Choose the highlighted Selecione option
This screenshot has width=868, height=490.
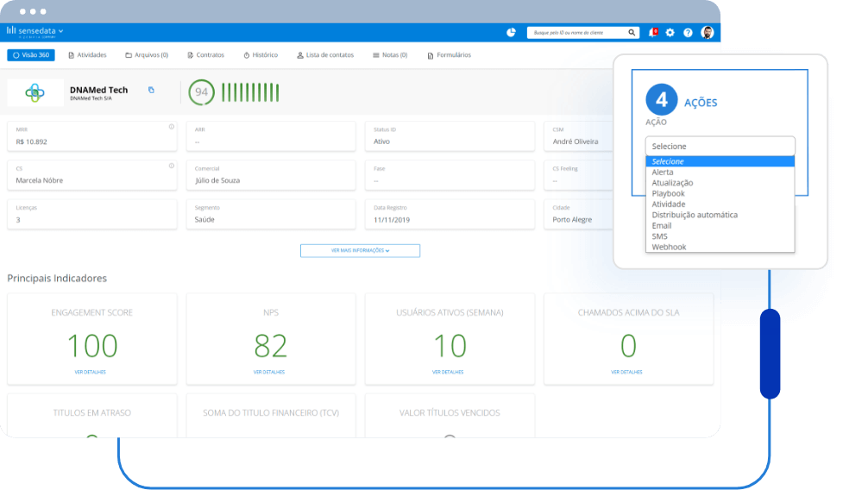coord(720,161)
